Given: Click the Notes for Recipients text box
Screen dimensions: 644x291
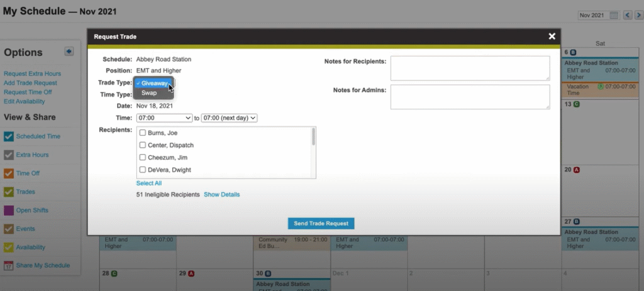Looking at the screenshot, I should point(470,68).
